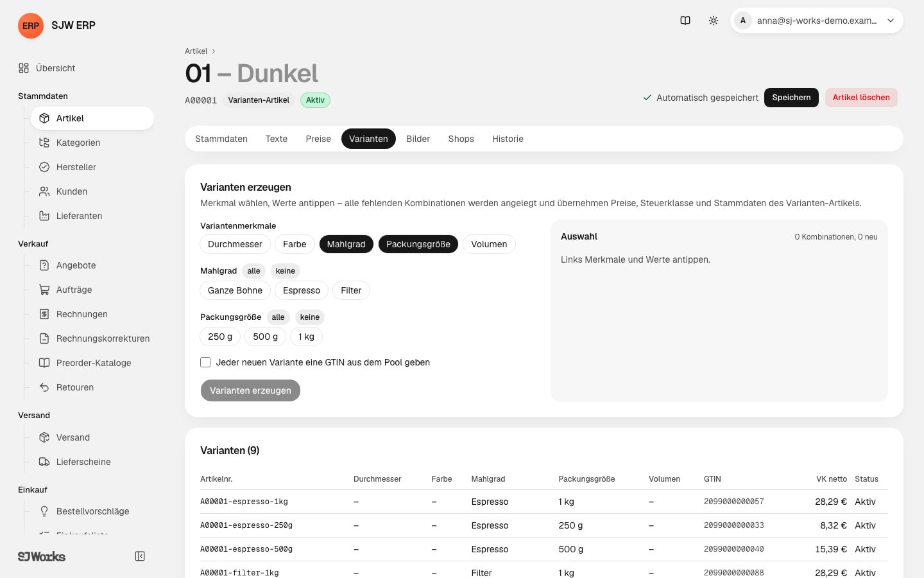The image size is (924, 578).
Task: Clear Packungsgröße values via keine
Action: pos(310,317)
